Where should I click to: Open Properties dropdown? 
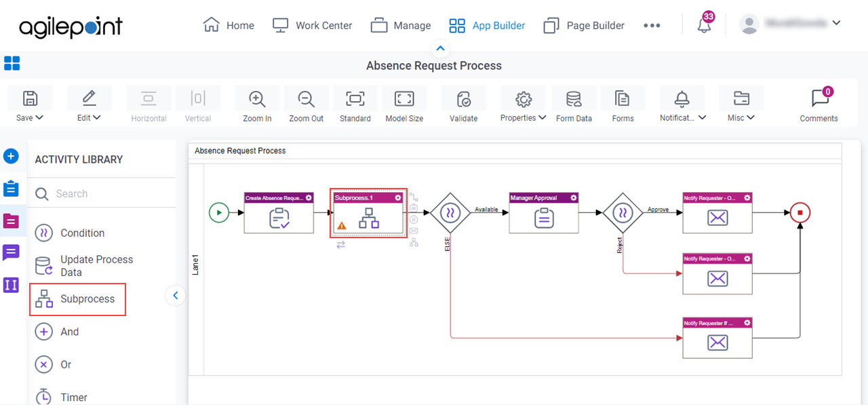[523, 106]
